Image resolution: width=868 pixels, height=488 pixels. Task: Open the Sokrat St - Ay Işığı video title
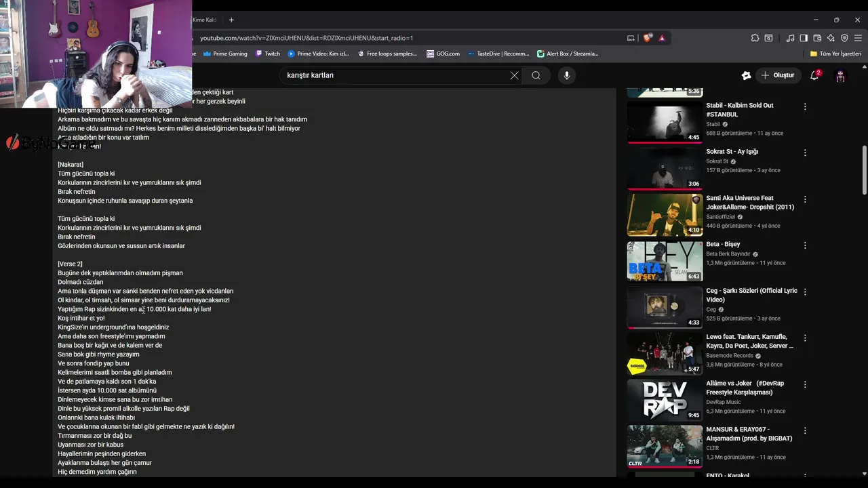[x=732, y=152]
